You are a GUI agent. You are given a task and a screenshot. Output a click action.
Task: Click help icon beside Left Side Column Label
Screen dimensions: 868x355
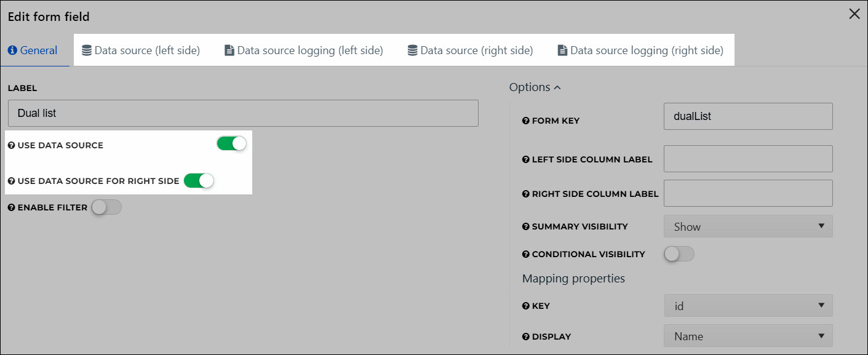click(525, 159)
